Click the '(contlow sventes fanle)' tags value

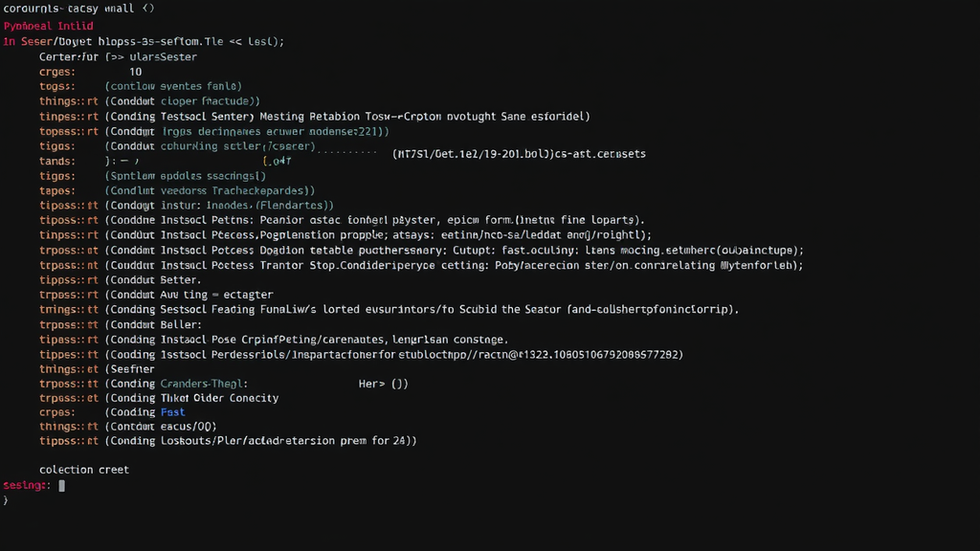[173, 86]
